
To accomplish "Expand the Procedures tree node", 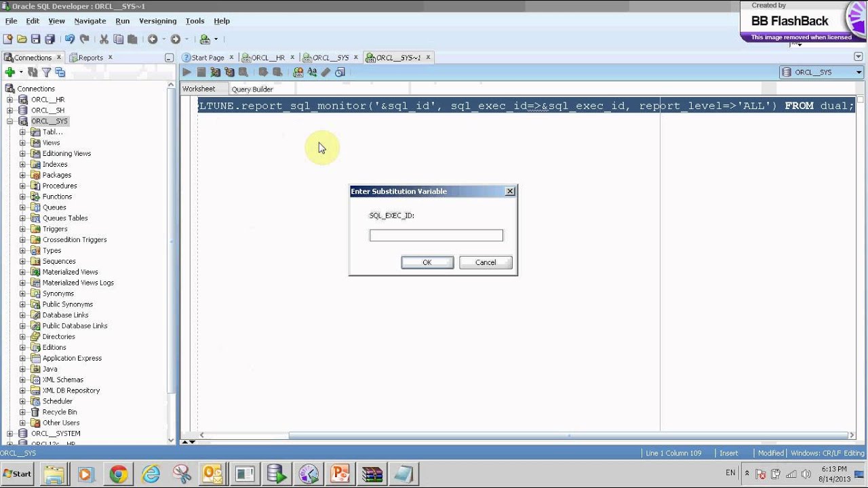I will click(22, 186).
